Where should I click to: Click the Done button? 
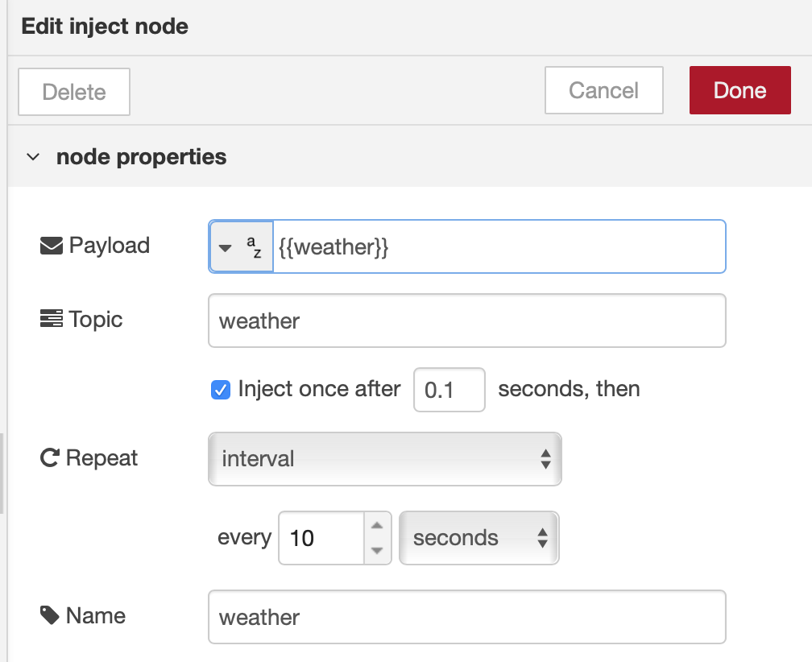pos(739,90)
